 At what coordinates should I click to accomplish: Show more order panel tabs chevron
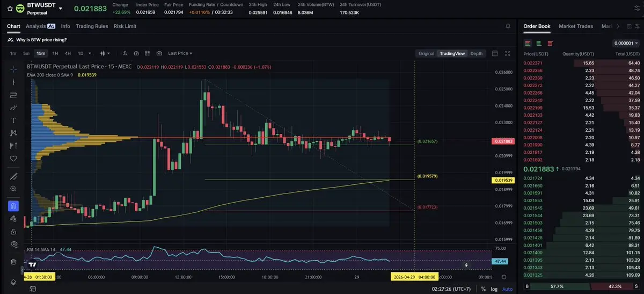click(617, 26)
